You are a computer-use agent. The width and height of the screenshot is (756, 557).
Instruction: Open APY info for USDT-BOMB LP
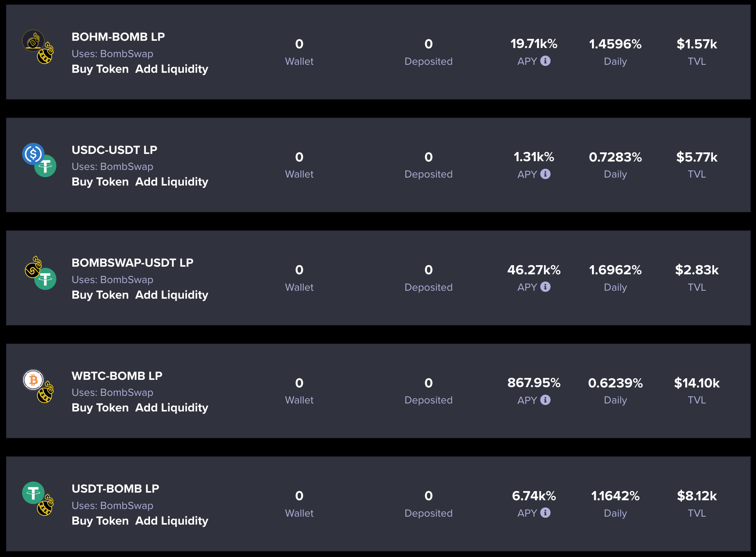point(546,513)
